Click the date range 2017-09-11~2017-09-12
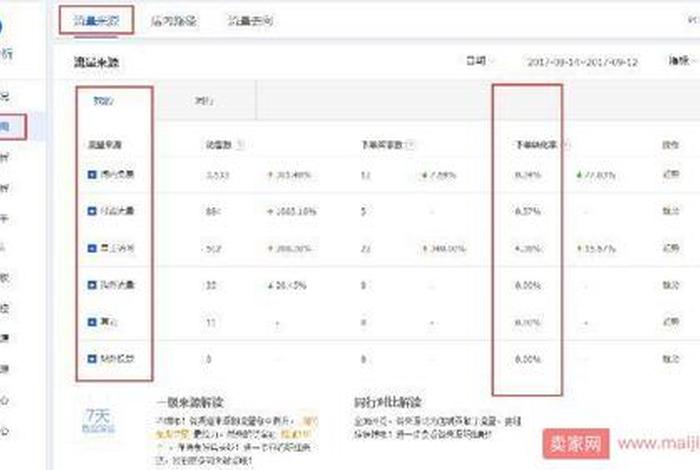The height and width of the screenshot is (470, 700). [x=582, y=62]
